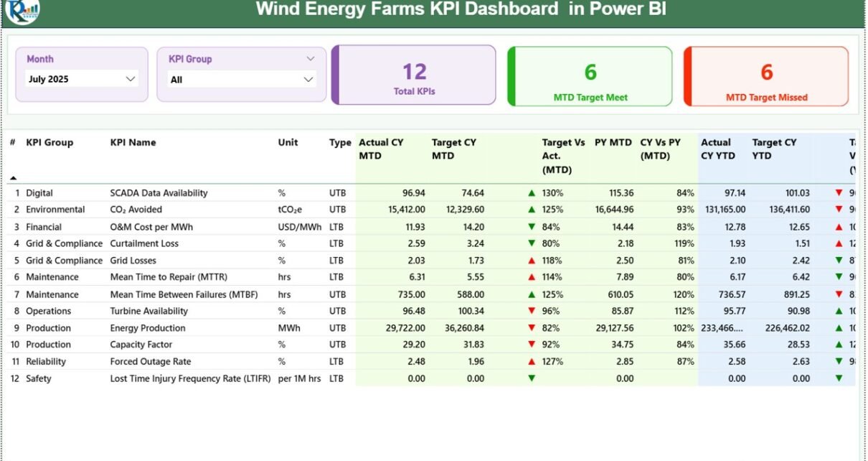Click the company logo icon in header
Viewport: 868px width, 461px height.
tap(22, 10)
